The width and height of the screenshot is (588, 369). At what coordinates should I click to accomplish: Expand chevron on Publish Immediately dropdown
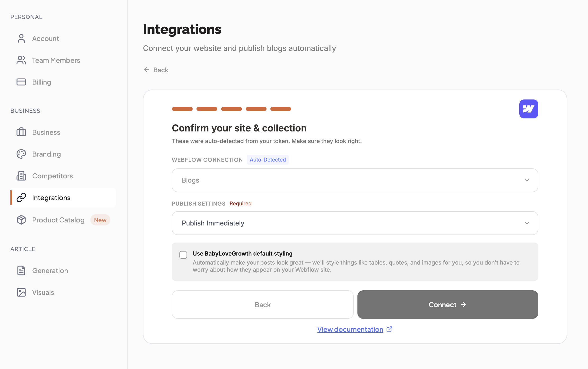[527, 223]
